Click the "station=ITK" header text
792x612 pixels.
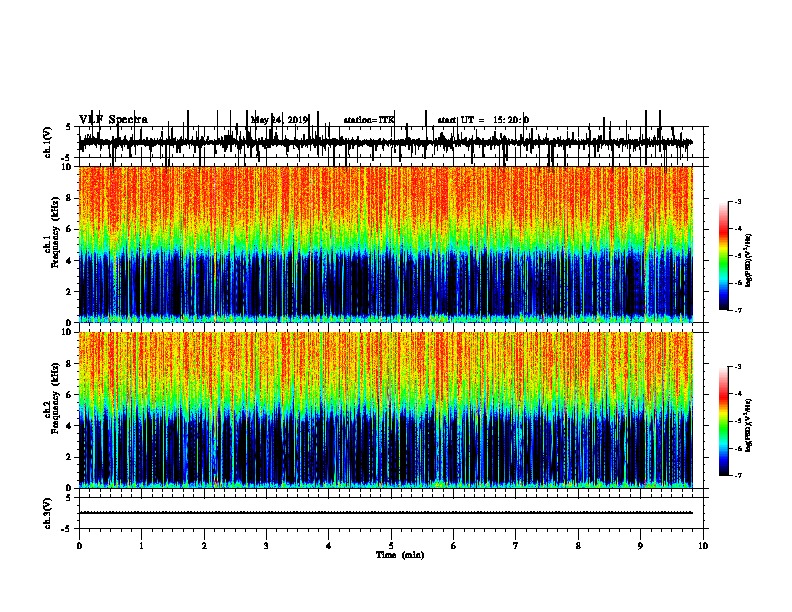click(x=369, y=120)
